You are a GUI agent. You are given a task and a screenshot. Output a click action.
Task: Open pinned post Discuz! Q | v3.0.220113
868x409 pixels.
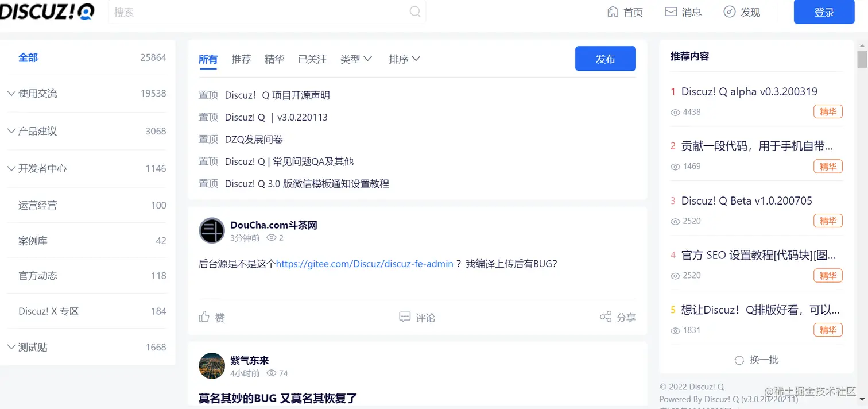276,117
